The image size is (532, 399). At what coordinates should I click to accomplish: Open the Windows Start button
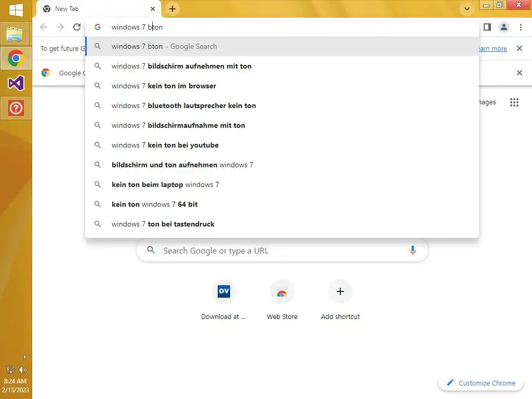click(16, 9)
